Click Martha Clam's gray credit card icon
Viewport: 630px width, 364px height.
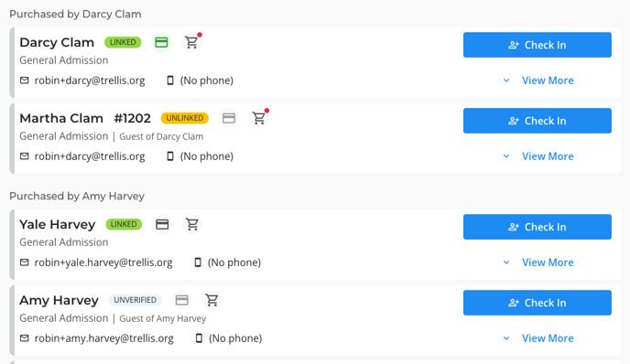(229, 118)
